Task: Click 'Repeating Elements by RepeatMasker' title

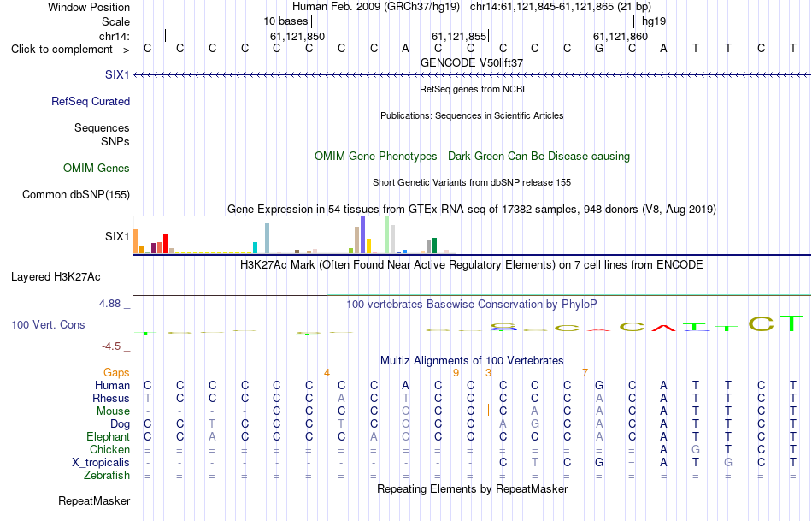Action: [472, 488]
